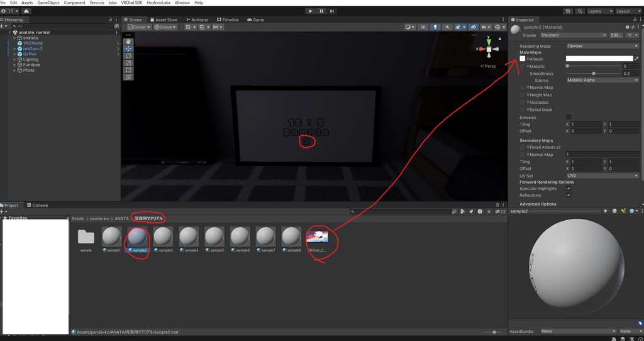Screen dimensions: 644x341
Task: Open the File menu
Action: [x=3, y=3]
